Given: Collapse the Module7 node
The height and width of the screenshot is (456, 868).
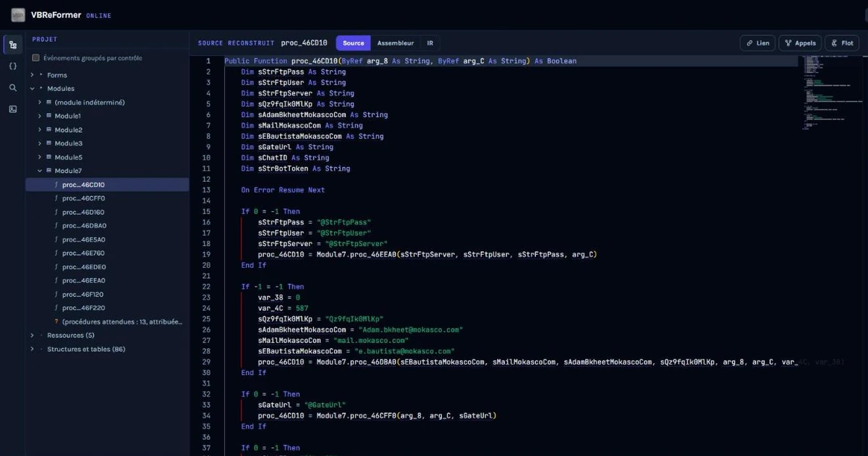Looking at the screenshot, I should 40,171.
